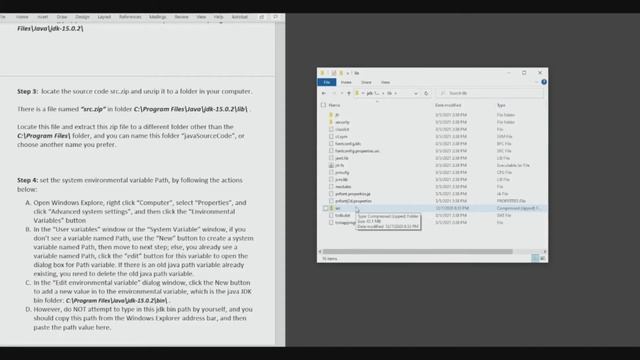Sort files by Date modified header

click(448, 105)
